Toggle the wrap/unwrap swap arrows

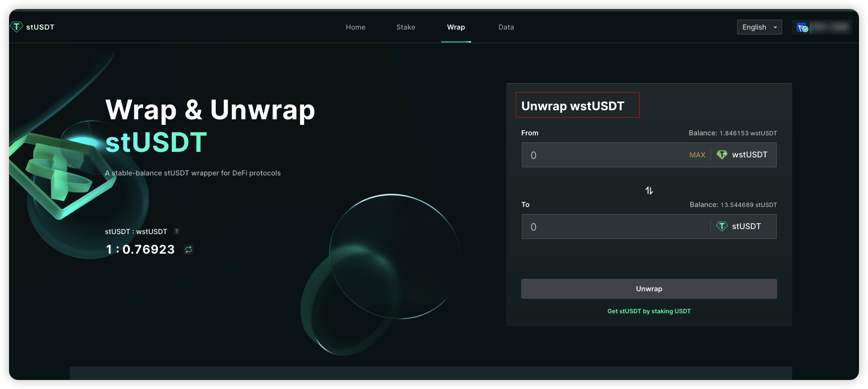[x=649, y=190]
